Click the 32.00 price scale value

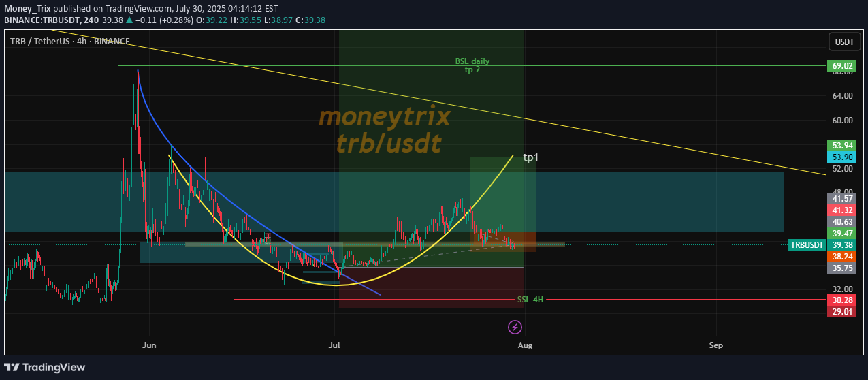pyautogui.click(x=842, y=289)
